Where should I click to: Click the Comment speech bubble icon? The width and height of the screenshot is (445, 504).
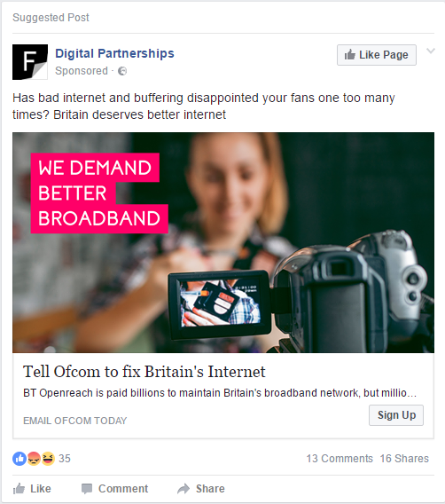[87, 489]
